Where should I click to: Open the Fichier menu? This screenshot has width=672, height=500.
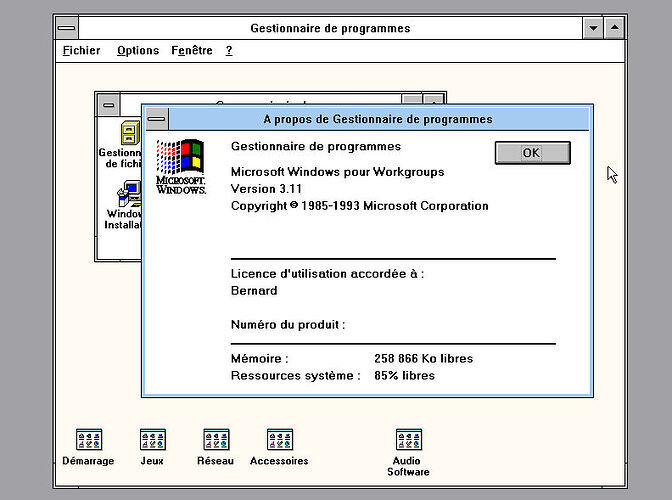(81, 50)
